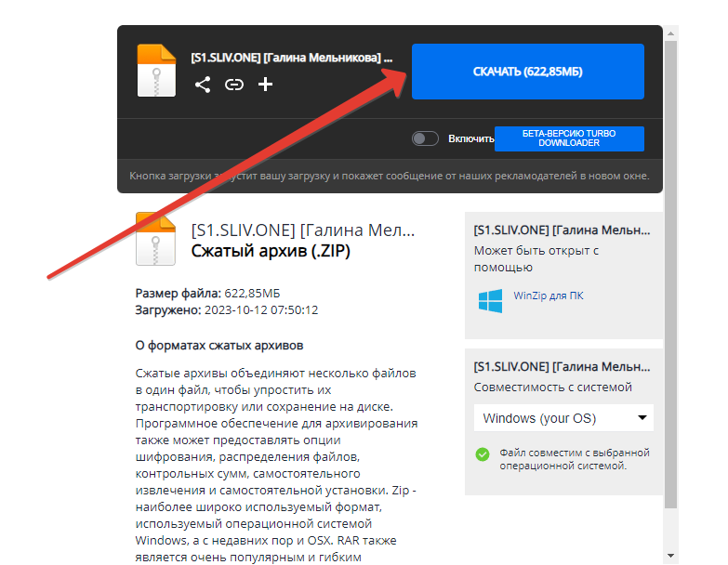Open the WinZip для ПК link
This screenshot has height=565, width=728.
(548, 296)
